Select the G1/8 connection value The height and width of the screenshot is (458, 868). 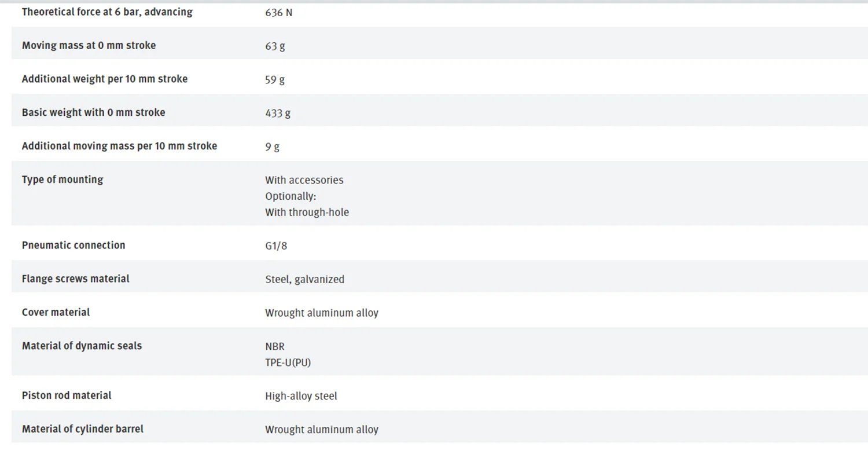click(276, 246)
